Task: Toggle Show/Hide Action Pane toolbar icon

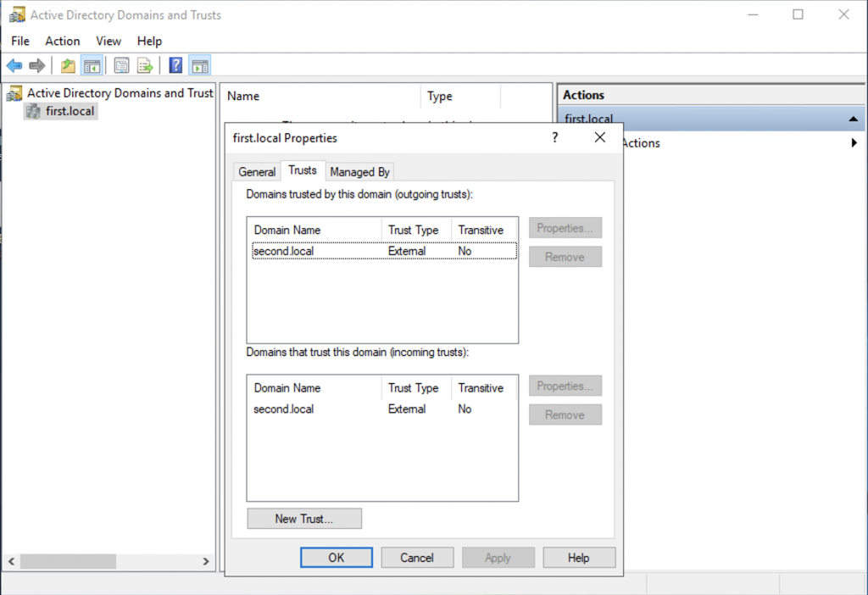Action: tap(200, 66)
